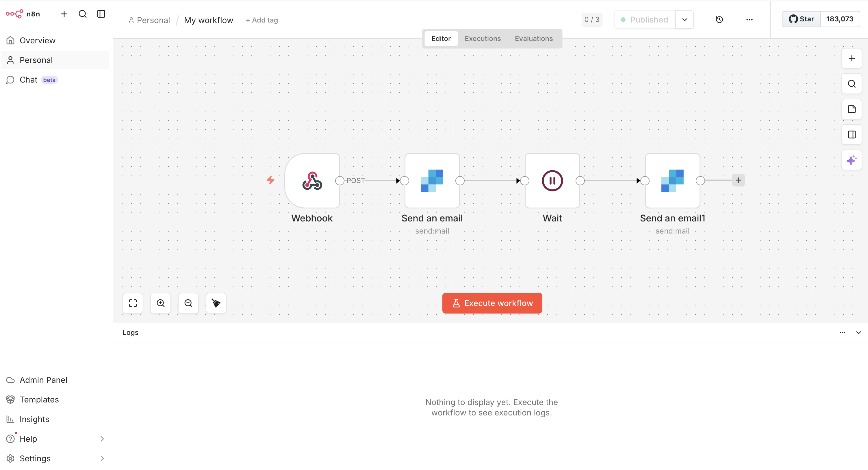
Task: Add node with canvas plus button
Action: [x=852, y=59]
